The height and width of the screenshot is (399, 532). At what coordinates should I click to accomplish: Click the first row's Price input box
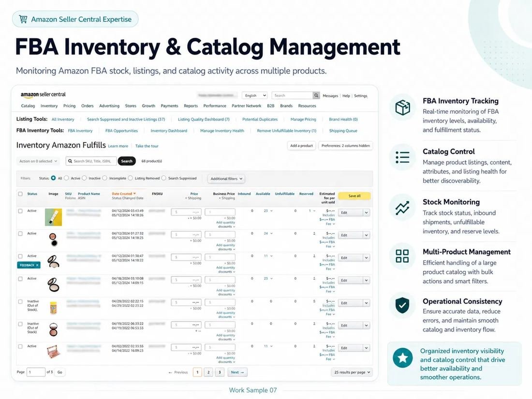click(x=186, y=212)
